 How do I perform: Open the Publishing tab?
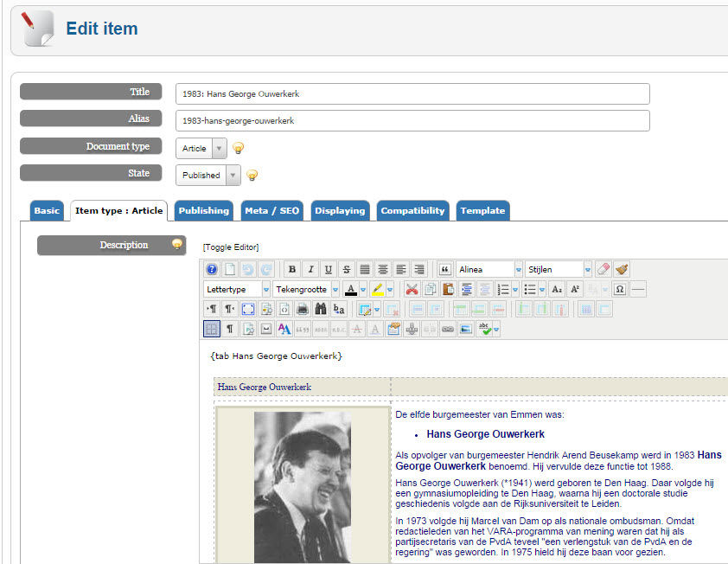point(204,211)
